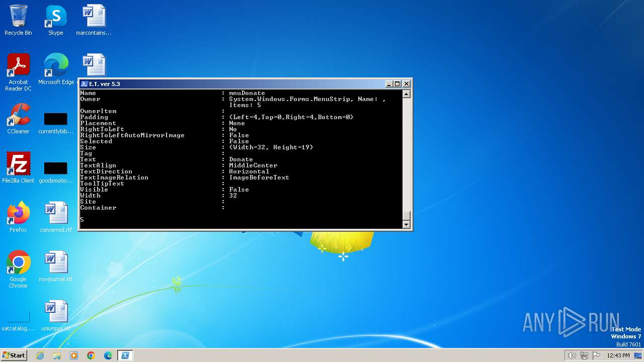The height and width of the screenshot is (362, 644).
Task: Close the E.T. ver 5.3 window
Action: 407,84
